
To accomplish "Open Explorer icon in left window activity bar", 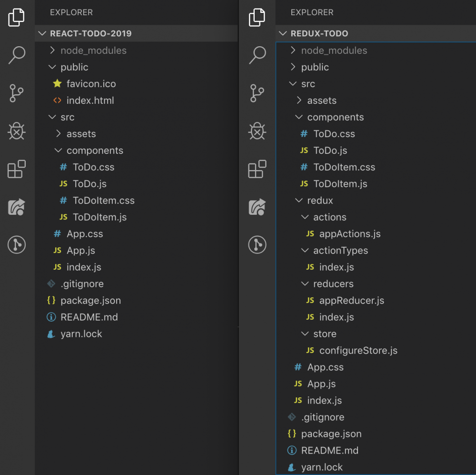I will click(x=16, y=17).
